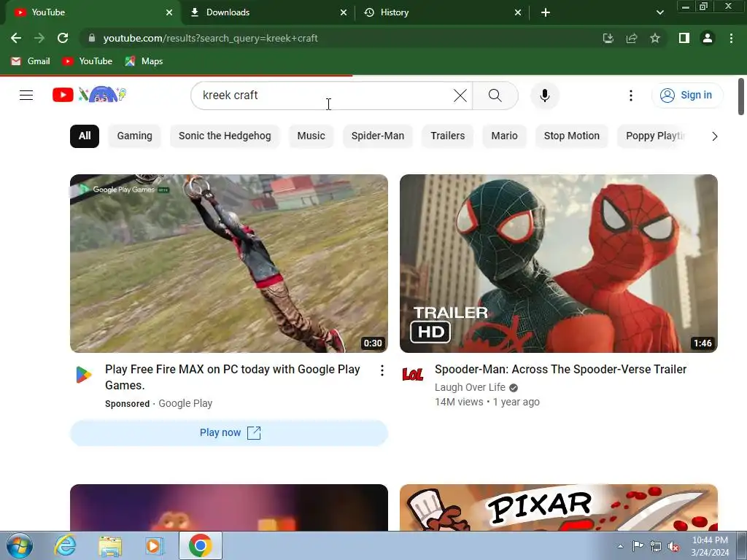Image resolution: width=747 pixels, height=560 pixels.
Task: Click the YouTube logo home icon
Action: (90, 95)
